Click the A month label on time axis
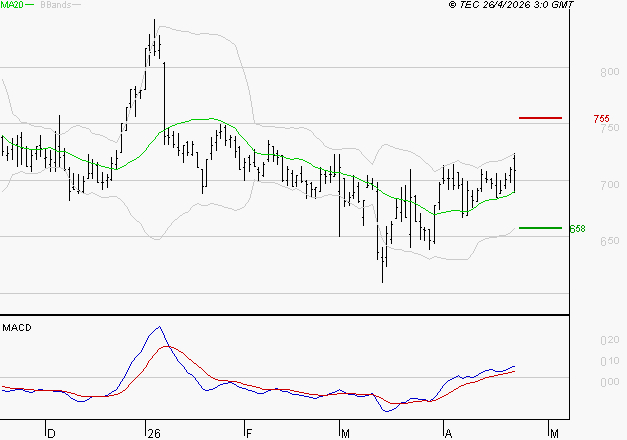The image size is (627, 440). 448,434
